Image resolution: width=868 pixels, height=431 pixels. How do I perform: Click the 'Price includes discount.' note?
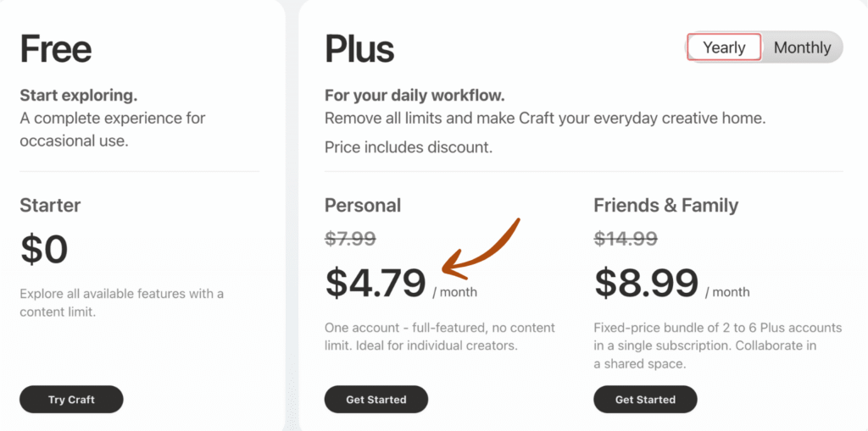tap(408, 147)
